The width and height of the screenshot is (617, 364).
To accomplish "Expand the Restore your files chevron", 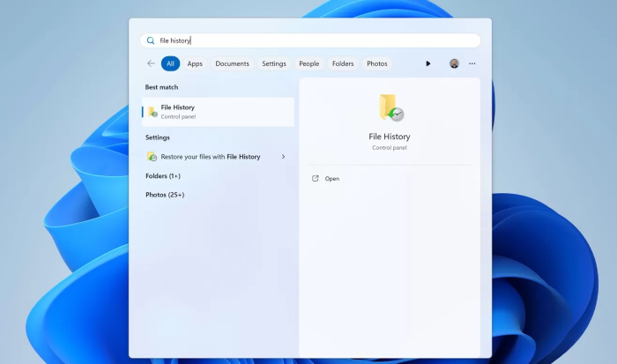I will [x=283, y=157].
